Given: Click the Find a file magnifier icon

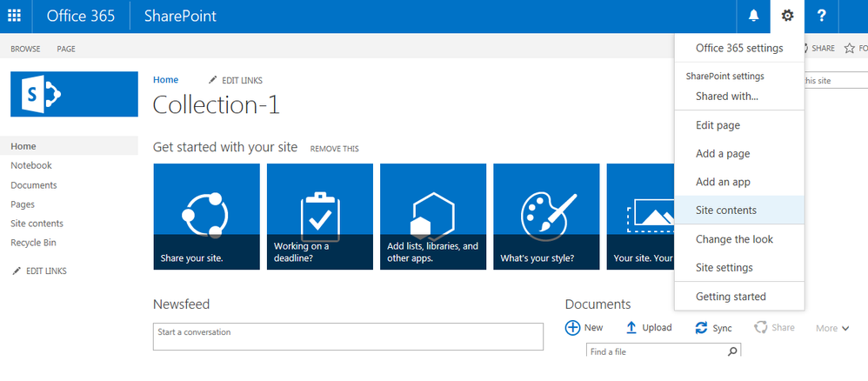Looking at the screenshot, I should tap(732, 351).
